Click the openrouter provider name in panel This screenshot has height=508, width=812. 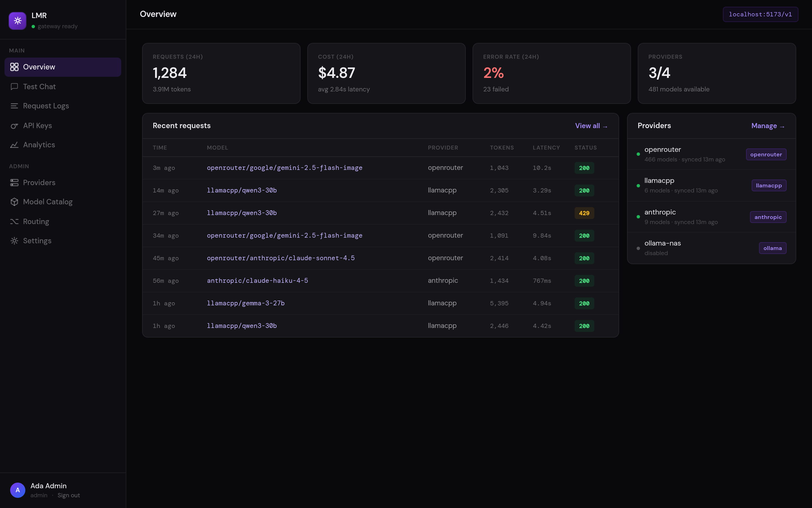(x=662, y=150)
